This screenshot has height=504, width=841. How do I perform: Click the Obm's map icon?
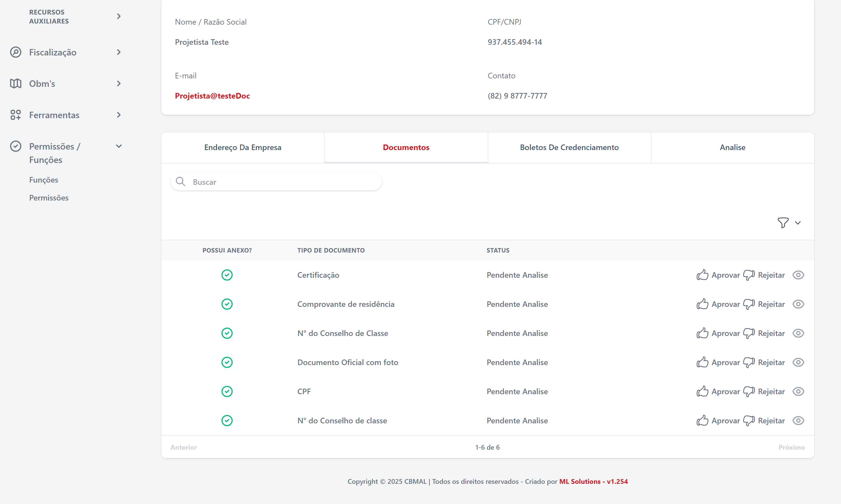coord(16,83)
